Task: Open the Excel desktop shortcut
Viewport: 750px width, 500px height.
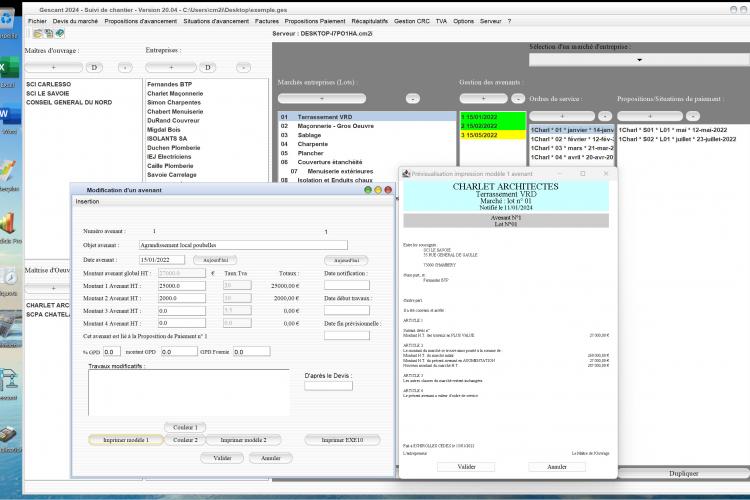Action: coord(9,68)
